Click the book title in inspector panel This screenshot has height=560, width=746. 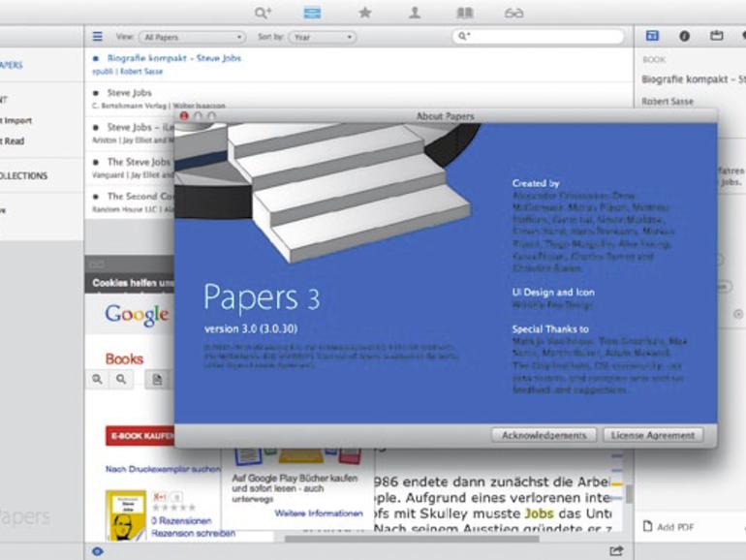[x=693, y=79]
